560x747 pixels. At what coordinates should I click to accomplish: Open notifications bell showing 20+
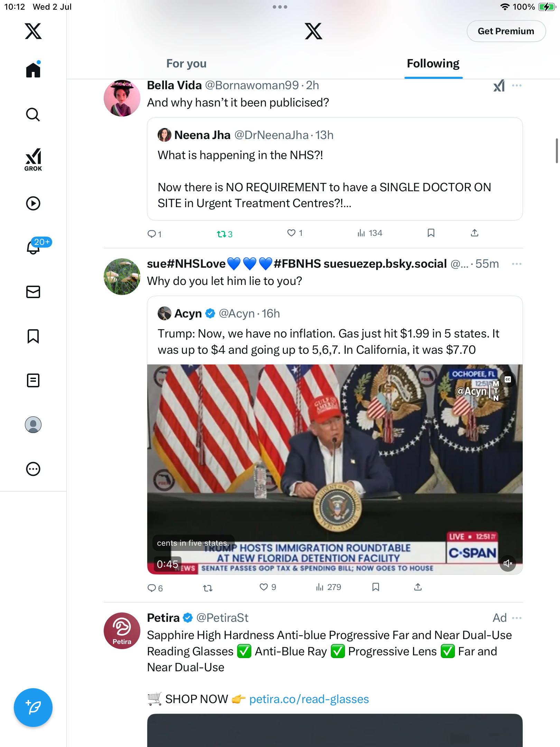click(34, 247)
